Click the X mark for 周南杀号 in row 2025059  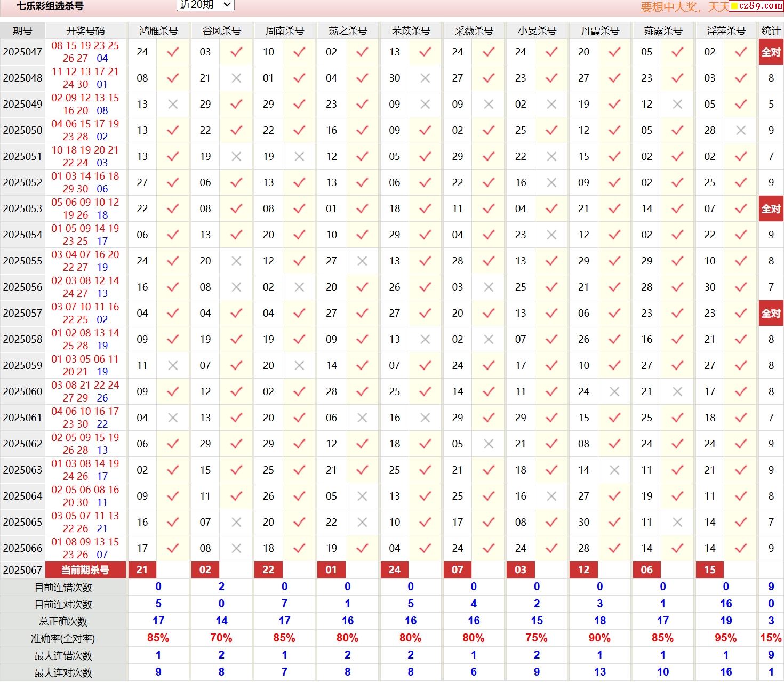pyautogui.click(x=299, y=366)
